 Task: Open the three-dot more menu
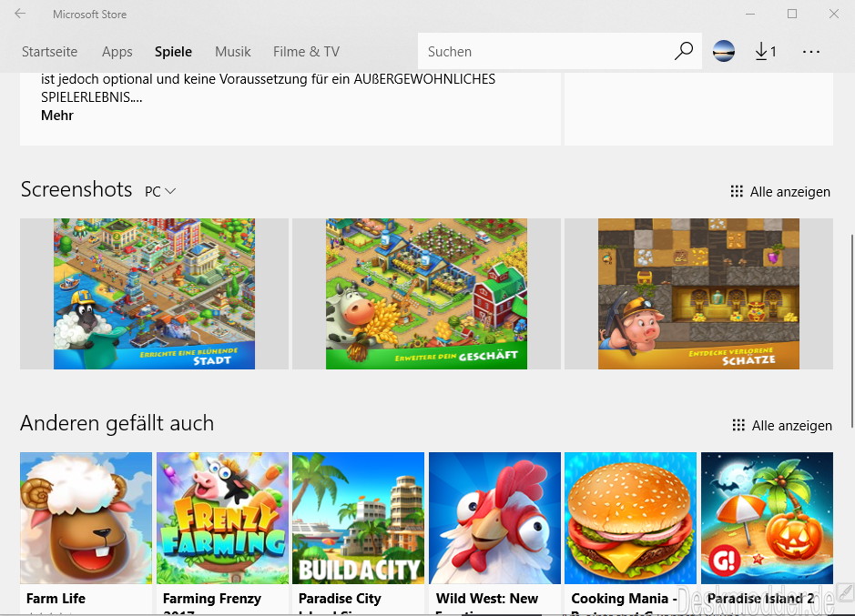point(810,52)
